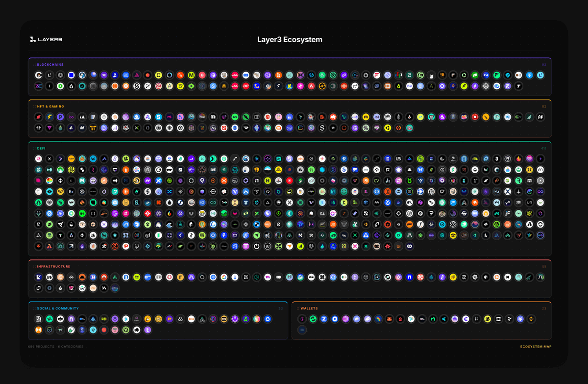Select the purple 't' icon in Social & Community

pos(147,330)
